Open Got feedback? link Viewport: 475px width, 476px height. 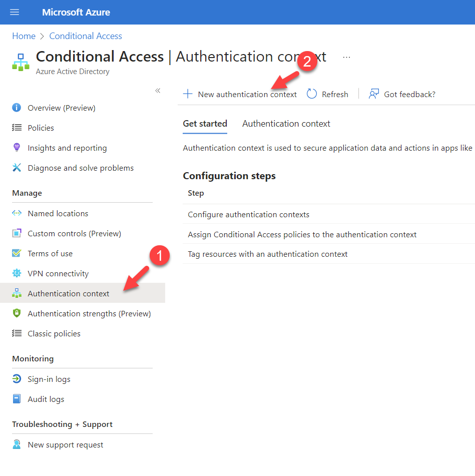(x=409, y=95)
